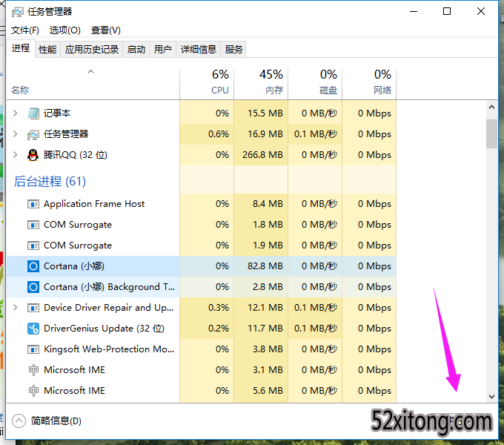Select the Application Frame Host row
The image size is (504, 445).
[202, 204]
